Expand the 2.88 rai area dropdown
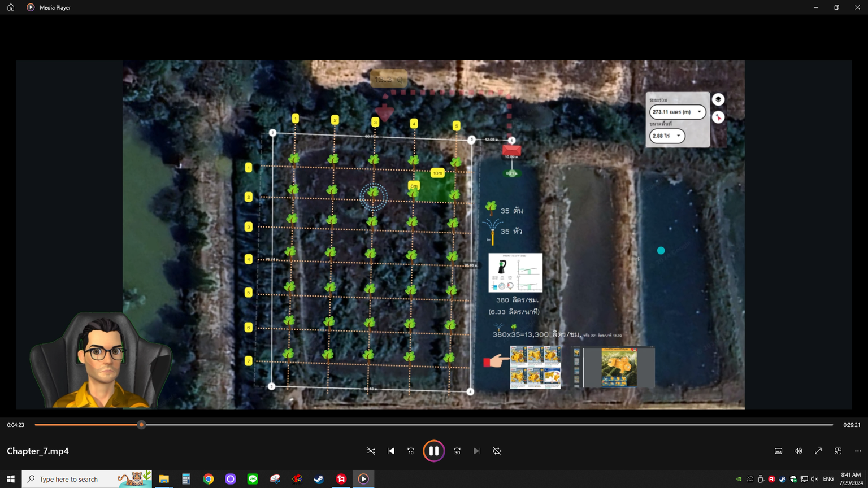Viewport: 868px width, 488px height. point(678,136)
